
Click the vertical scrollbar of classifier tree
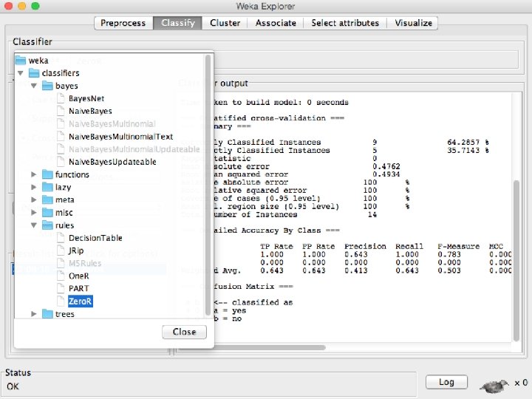point(208,185)
